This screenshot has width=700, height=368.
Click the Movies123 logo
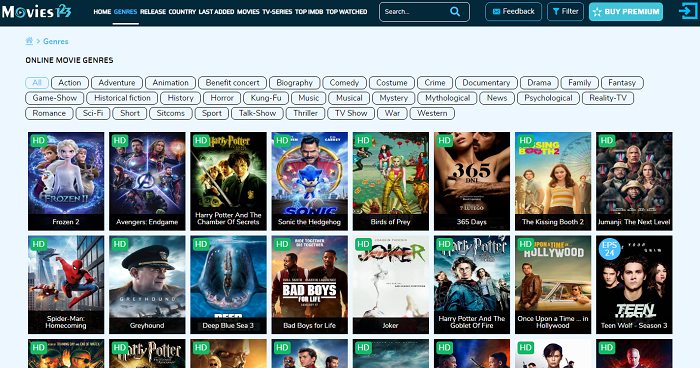[x=37, y=11]
